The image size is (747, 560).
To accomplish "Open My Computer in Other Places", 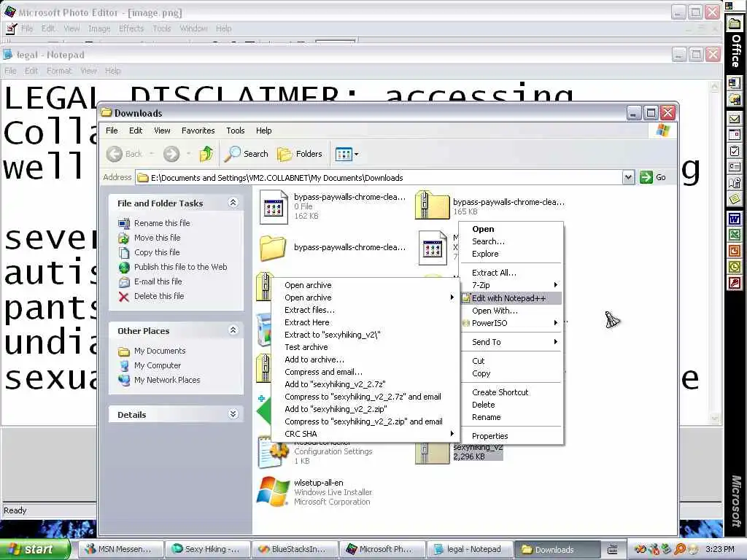I will [158, 365].
